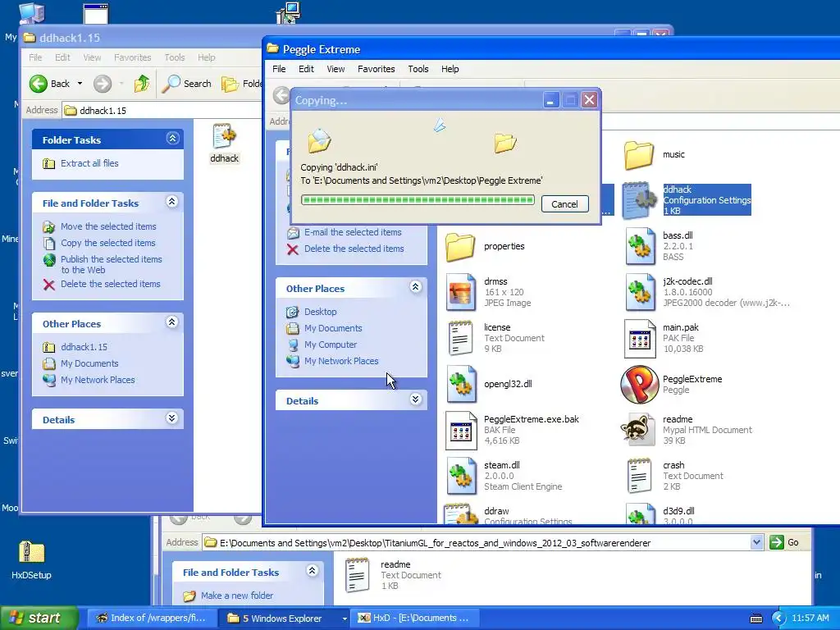
Task: Open Tools menu in Peggle Extreme window
Action: [418, 69]
